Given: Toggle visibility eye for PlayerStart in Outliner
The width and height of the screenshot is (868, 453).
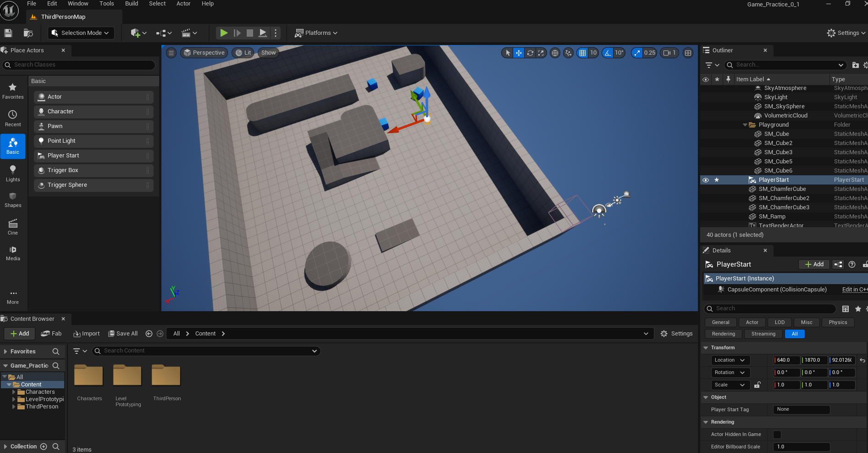Looking at the screenshot, I should point(706,180).
